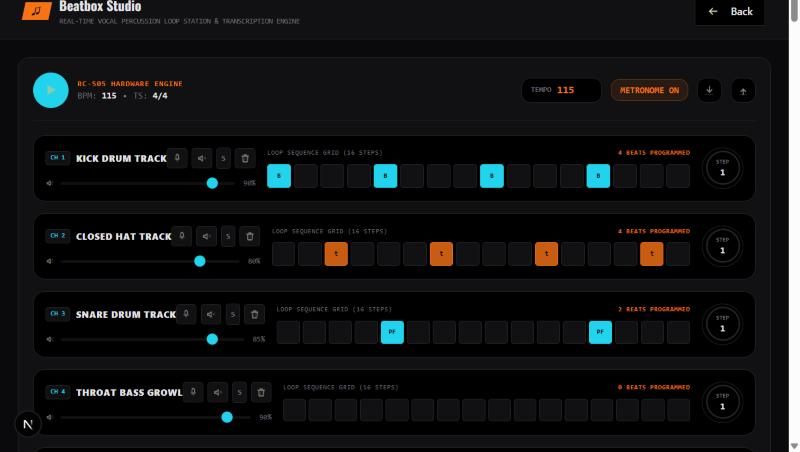Arm the mic record on Snare Drum Track
This screenshot has width=800, height=452.
pyautogui.click(x=186, y=314)
